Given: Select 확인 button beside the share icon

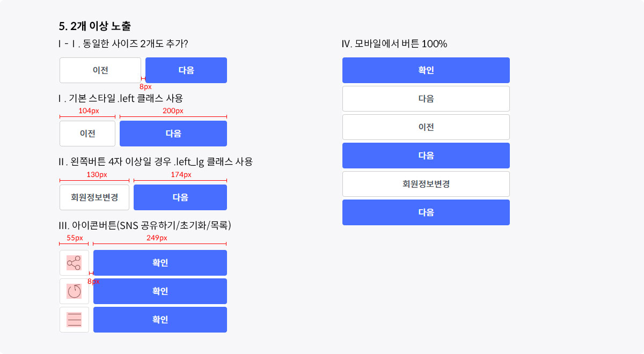Looking at the screenshot, I should coord(160,263).
